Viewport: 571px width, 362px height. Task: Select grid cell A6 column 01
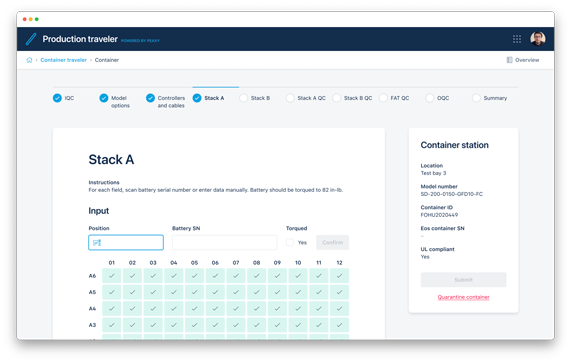[x=111, y=276]
